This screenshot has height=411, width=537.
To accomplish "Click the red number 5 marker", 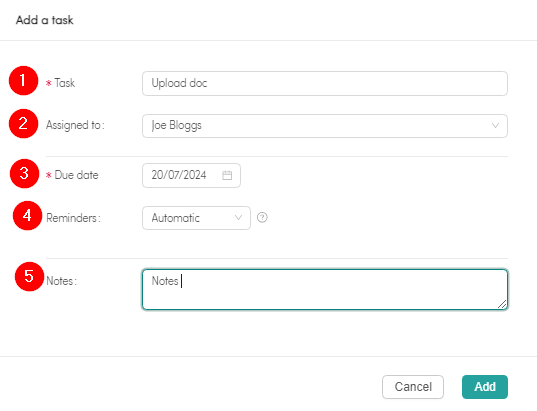I will 29,277.
